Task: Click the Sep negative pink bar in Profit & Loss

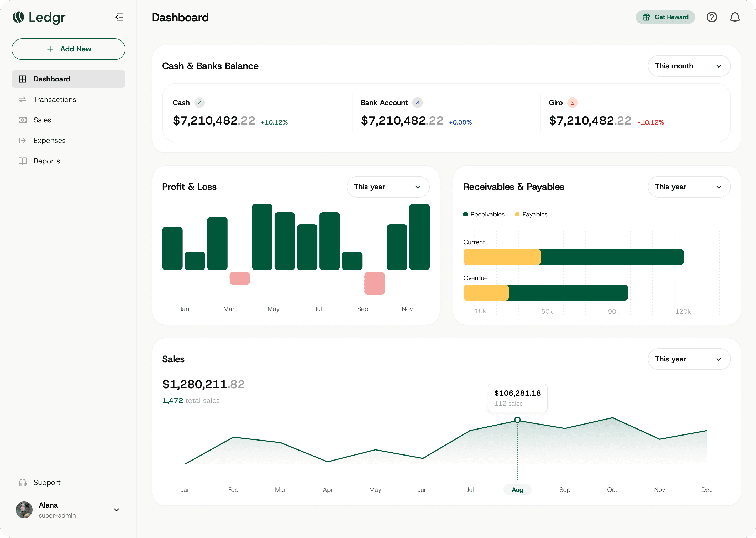Action: coord(374,283)
